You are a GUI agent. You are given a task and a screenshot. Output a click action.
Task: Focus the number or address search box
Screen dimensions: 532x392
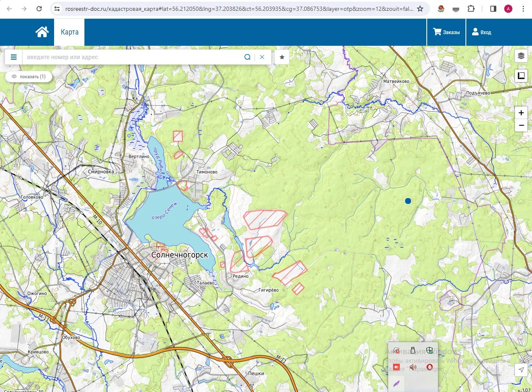pos(132,57)
